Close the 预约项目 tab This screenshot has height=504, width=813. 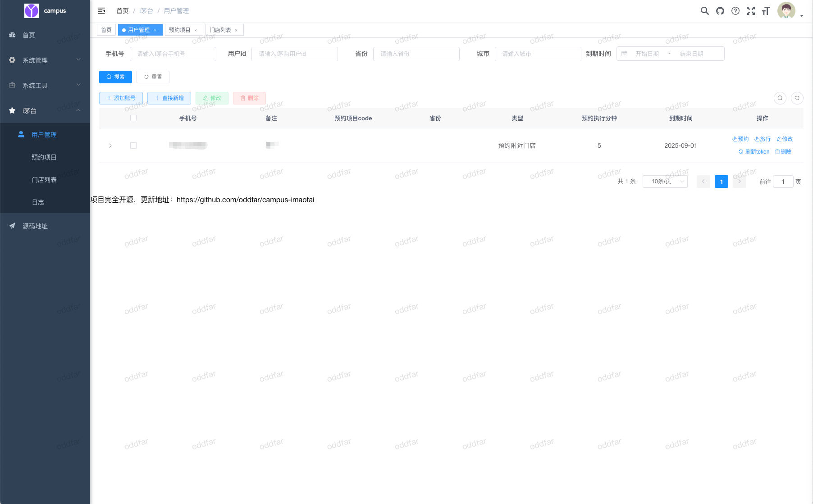pos(196,30)
